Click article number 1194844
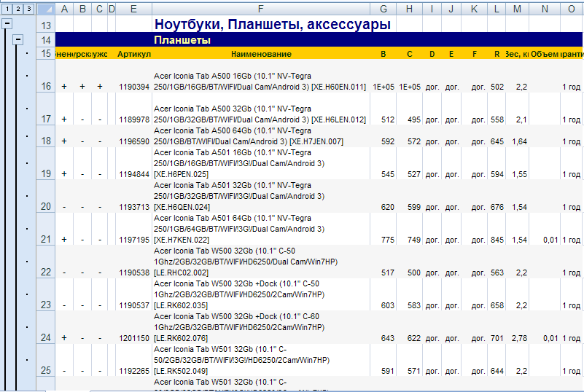584x392 pixels. [134, 175]
